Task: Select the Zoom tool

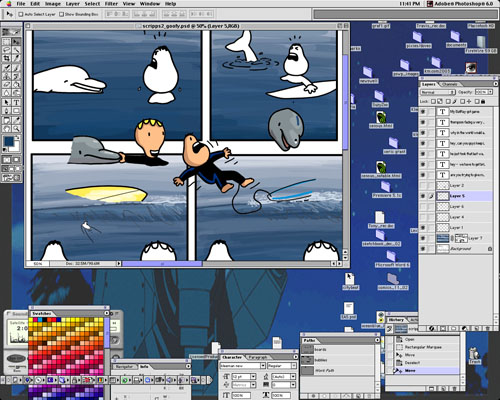Action: (x=16, y=129)
